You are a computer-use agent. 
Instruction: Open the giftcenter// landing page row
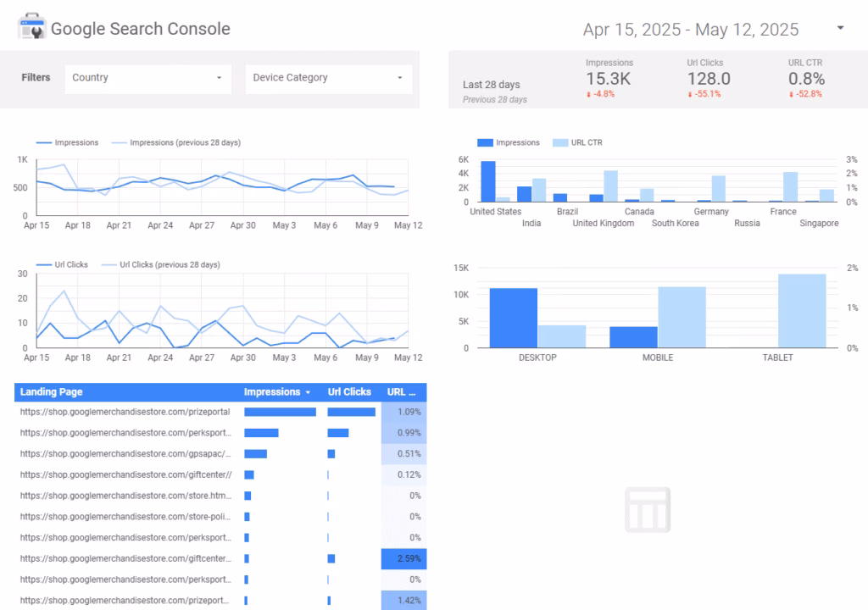[x=125, y=474]
